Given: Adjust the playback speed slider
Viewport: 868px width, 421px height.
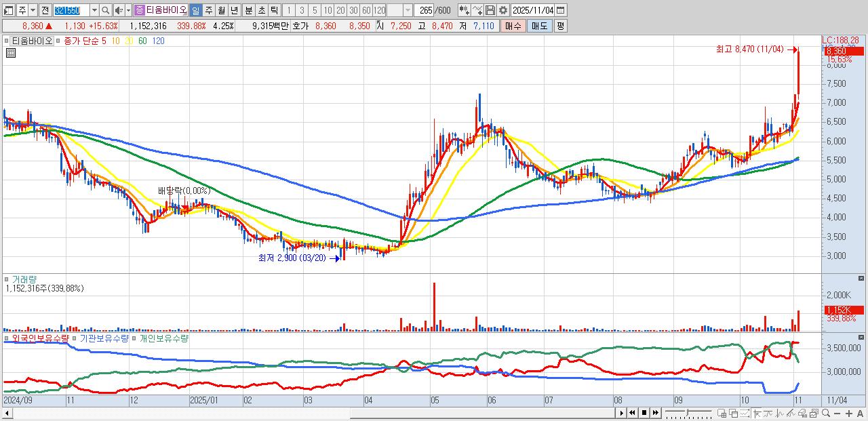Looking at the screenshot, I should click(688, 412).
